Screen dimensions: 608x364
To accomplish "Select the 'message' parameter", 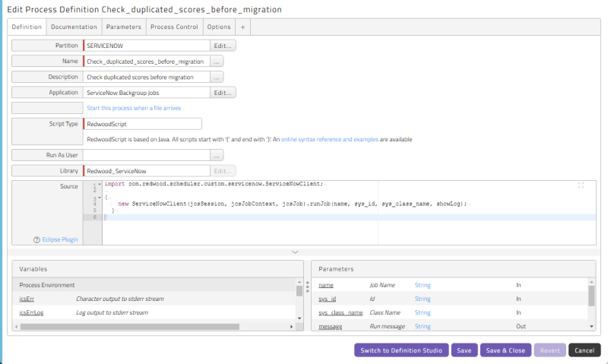I will 331,327.
